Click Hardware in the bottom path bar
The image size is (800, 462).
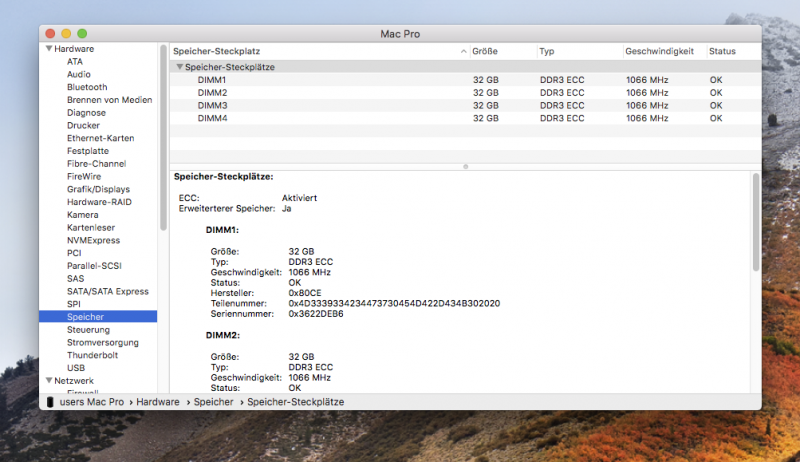[x=158, y=401]
